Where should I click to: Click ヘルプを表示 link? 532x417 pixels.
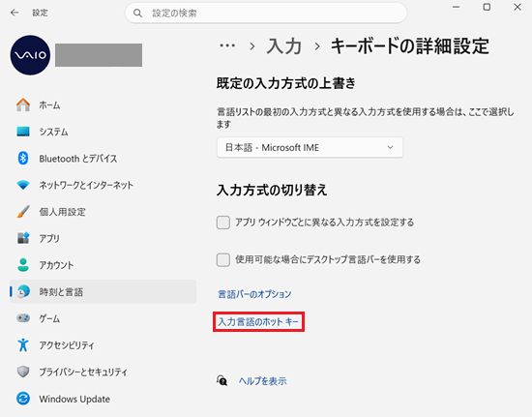(x=262, y=380)
